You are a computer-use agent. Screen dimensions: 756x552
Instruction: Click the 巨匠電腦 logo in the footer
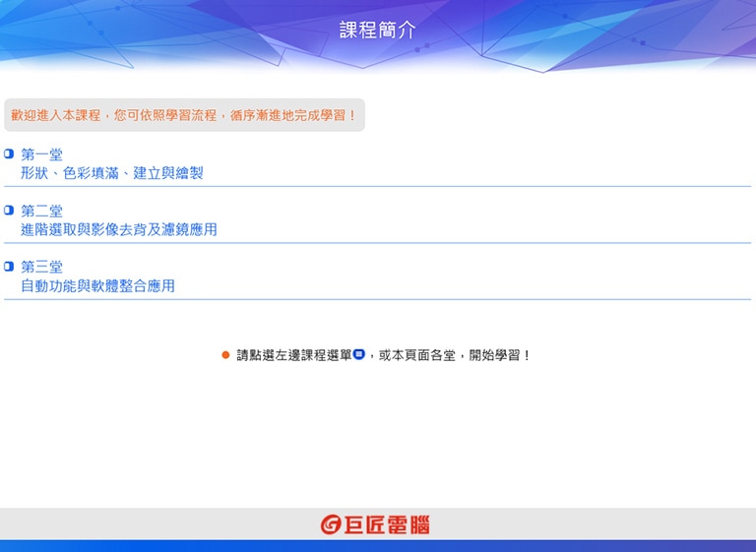375,524
